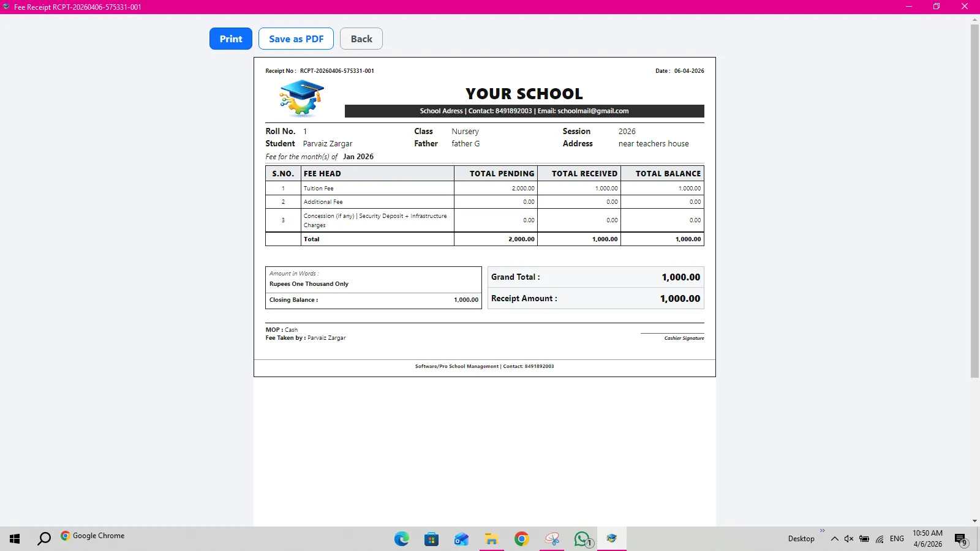This screenshot has width=980, height=551.
Task: Click address near teachers house
Action: [654, 144]
